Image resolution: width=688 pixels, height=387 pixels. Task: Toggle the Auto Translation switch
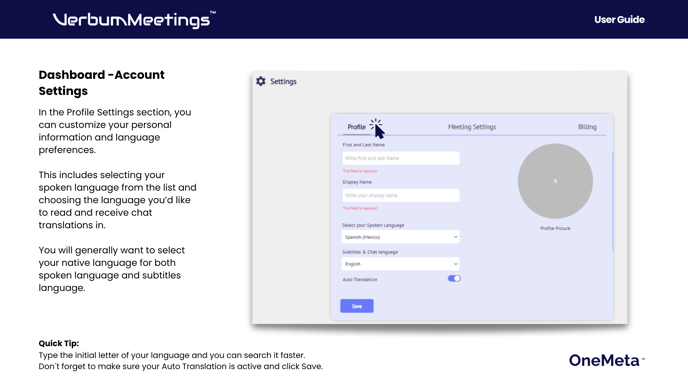click(x=454, y=278)
